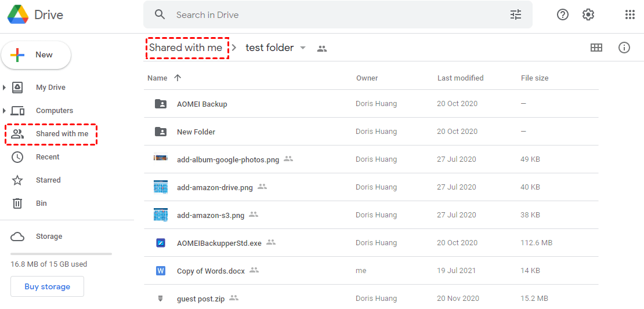The height and width of the screenshot is (309, 644).
Task: Open the Support help icon
Action: click(563, 15)
